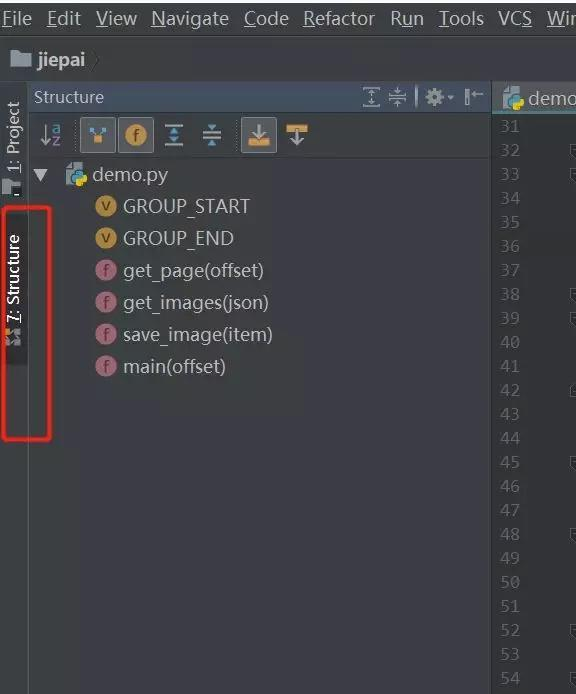Click the Structure panel title label
This screenshot has height=694, width=576.
69,97
